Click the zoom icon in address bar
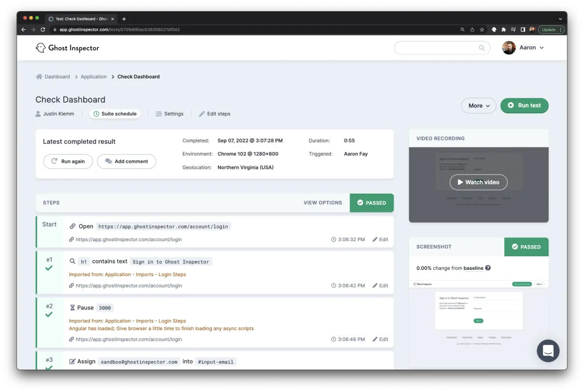The image size is (584, 392). coord(462,30)
